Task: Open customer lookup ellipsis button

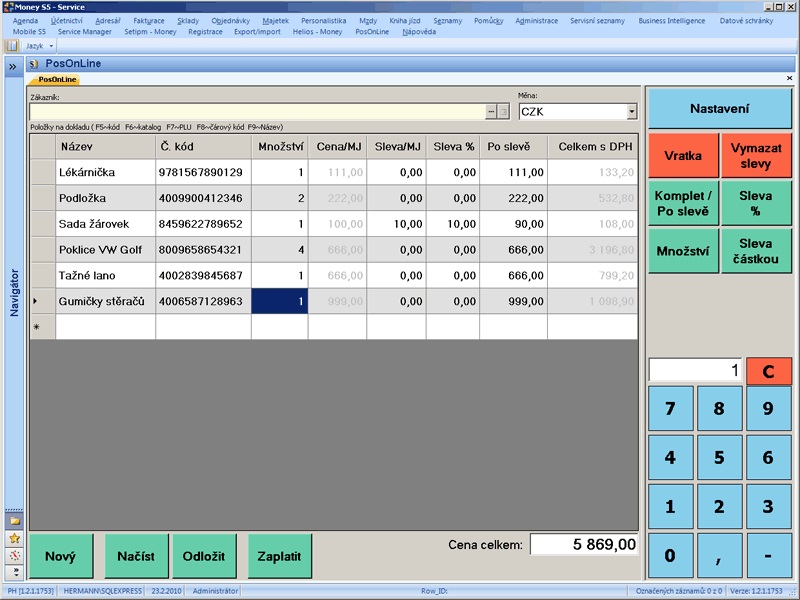Action: [x=491, y=111]
